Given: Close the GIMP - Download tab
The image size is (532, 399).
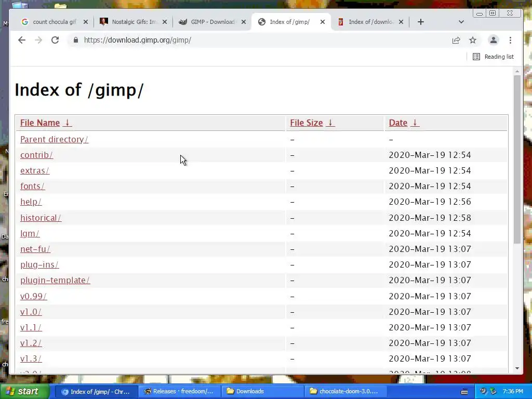Looking at the screenshot, I should pyautogui.click(x=244, y=22).
